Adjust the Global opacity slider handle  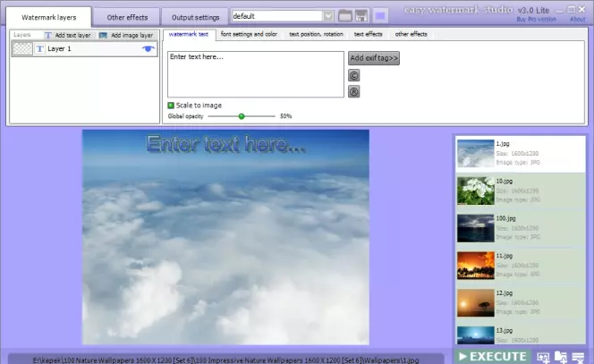pos(242,116)
